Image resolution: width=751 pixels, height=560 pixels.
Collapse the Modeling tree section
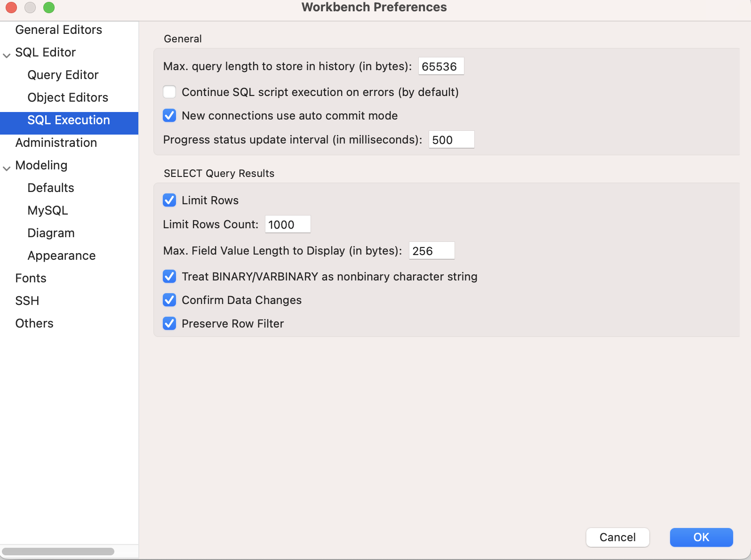click(x=7, y=168)
